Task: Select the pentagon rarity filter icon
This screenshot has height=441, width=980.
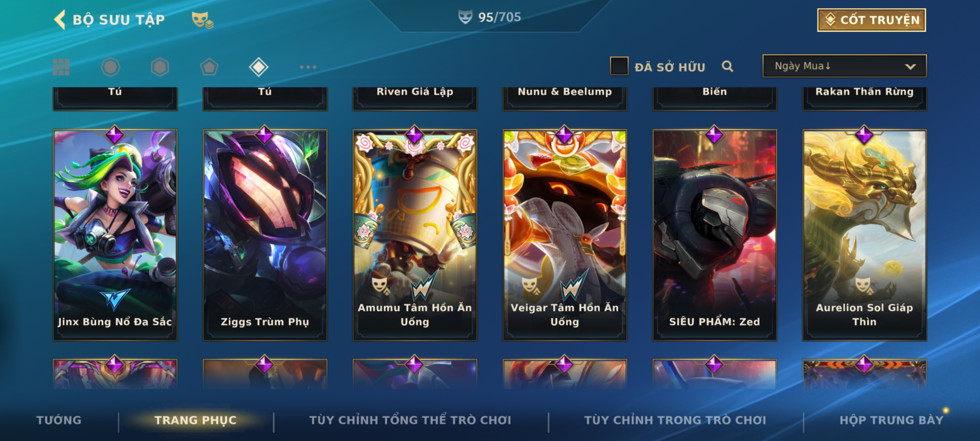Action: click(x=209, y=67)
